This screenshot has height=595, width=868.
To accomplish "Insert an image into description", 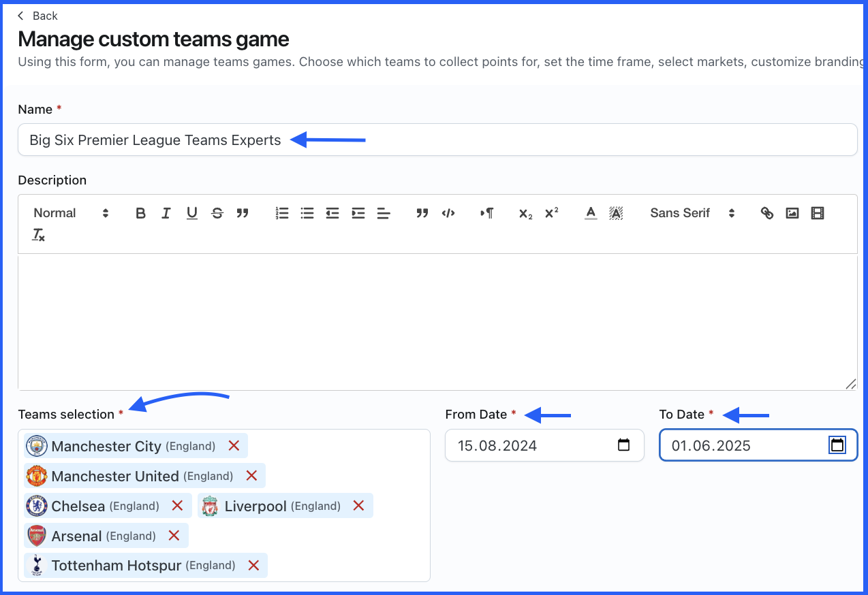I will click(792, 213).
